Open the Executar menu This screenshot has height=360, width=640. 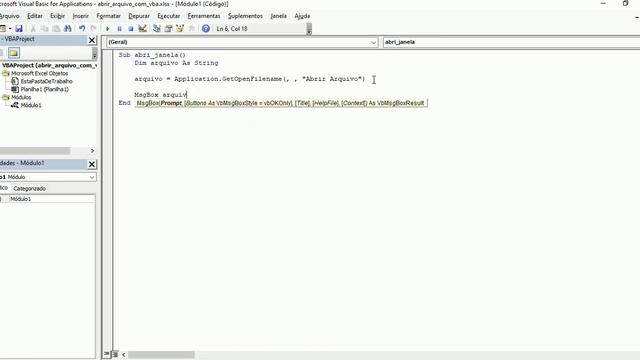click(169, 16)
